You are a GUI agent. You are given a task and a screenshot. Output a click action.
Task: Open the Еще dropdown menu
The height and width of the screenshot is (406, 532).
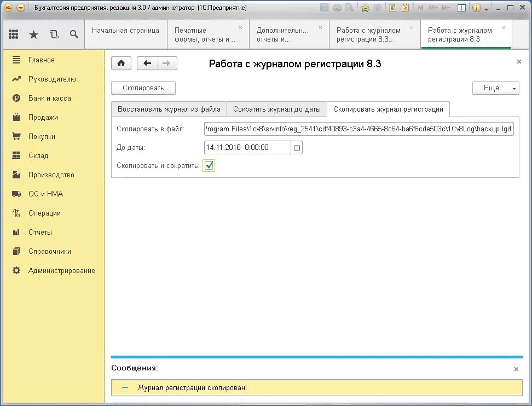point(496,88)
